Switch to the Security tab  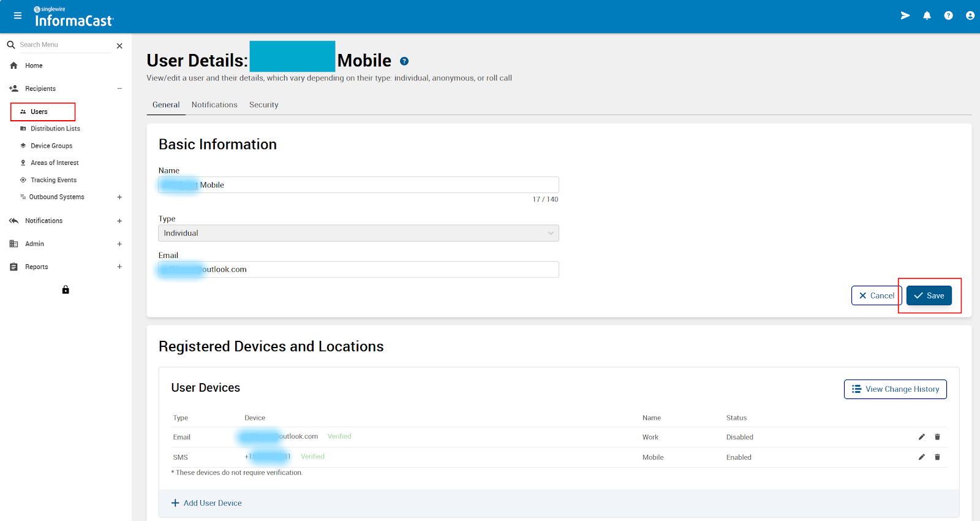(264, 105)
